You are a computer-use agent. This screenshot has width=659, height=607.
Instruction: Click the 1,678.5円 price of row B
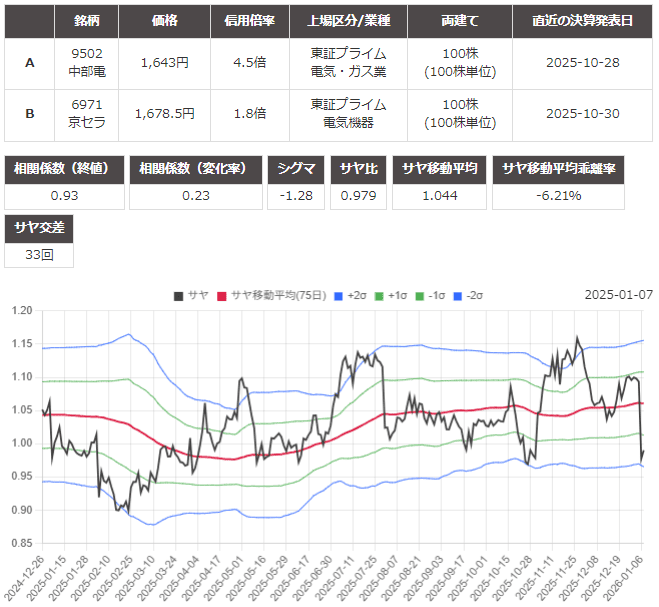(164, 114)
